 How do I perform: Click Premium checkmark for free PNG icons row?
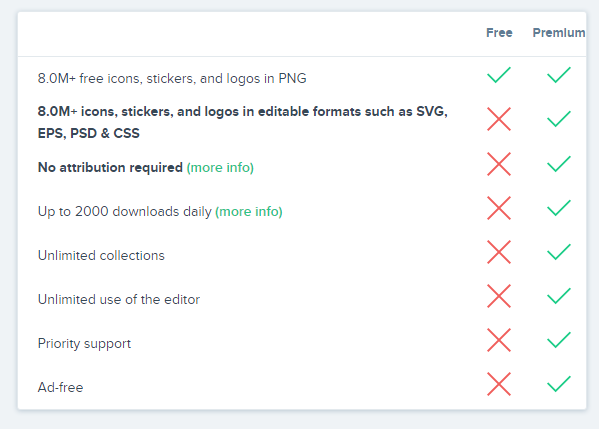click(559, 74)
